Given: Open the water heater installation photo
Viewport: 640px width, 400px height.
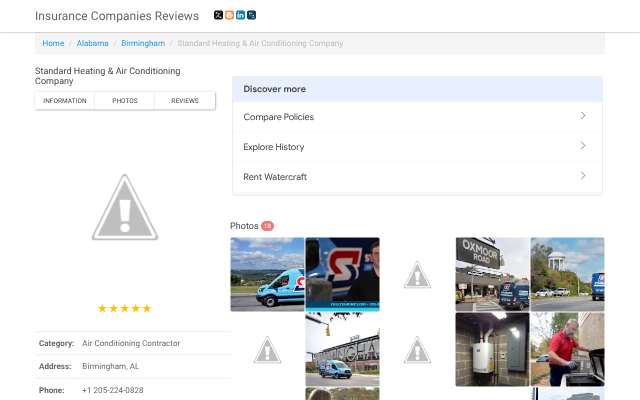Looking at the screenshot, I should 493,349.
